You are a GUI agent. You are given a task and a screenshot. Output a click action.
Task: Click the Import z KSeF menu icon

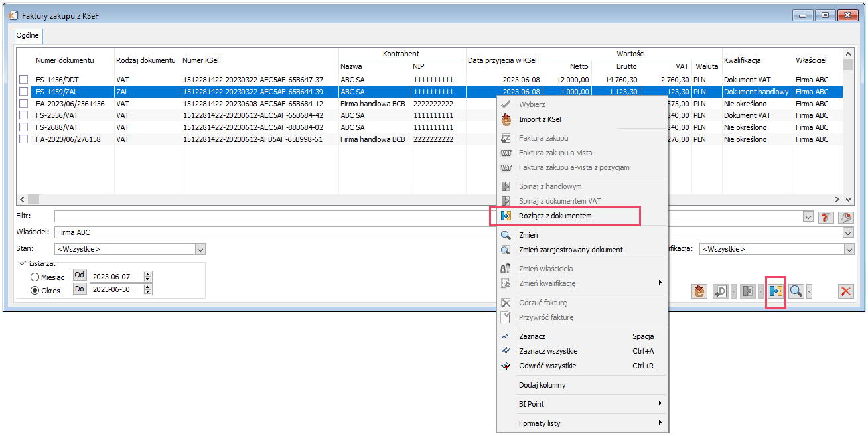(x=506, y=120)
